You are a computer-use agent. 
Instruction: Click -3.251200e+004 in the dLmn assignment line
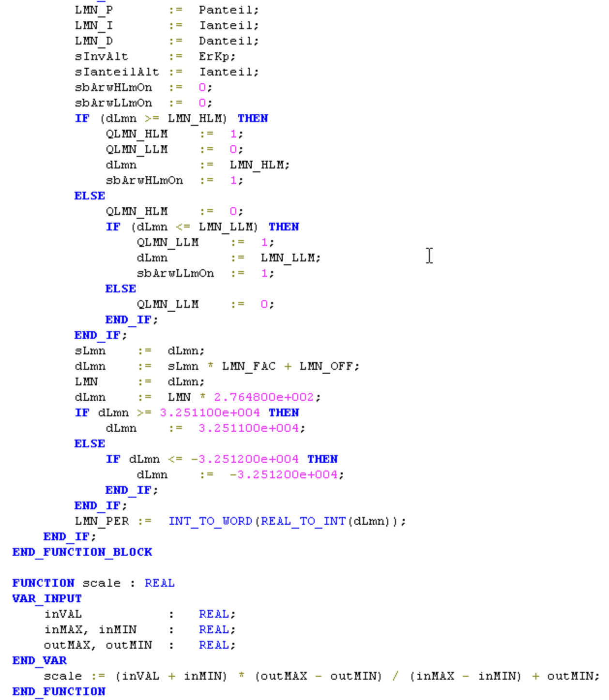coord(284,474)
